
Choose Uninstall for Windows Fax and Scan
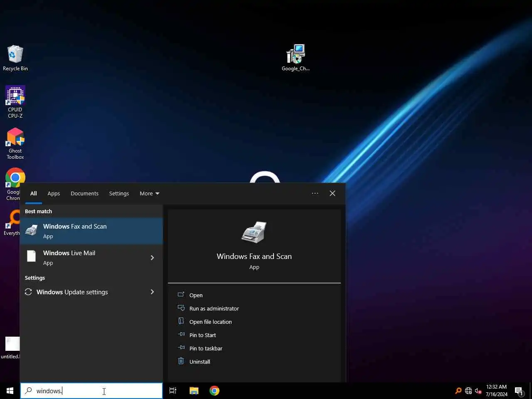click(x=199, y=362)
